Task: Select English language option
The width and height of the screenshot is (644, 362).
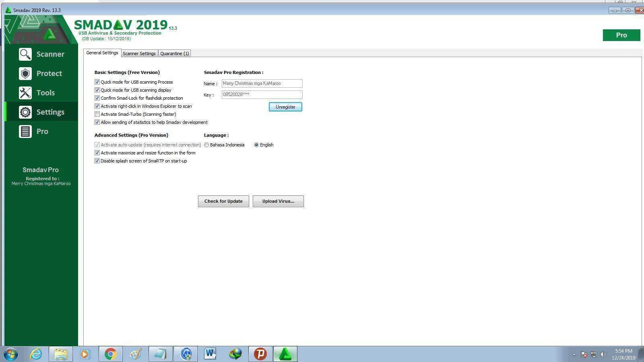Action: (256, 145)
